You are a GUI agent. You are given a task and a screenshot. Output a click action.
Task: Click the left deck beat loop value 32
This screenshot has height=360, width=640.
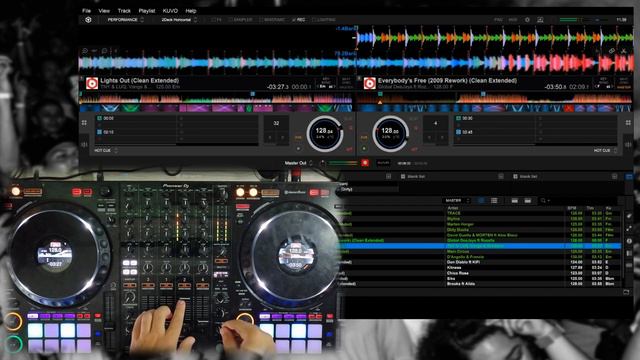click(276, 123)
